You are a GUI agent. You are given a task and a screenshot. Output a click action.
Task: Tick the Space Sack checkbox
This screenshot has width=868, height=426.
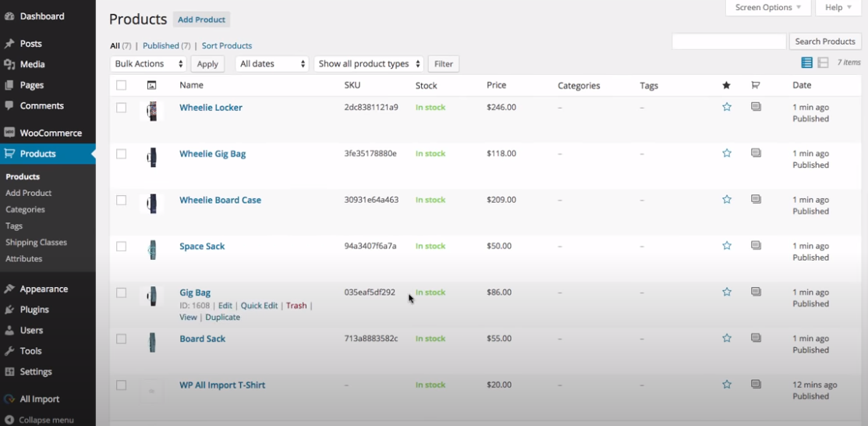coord(121,247)
